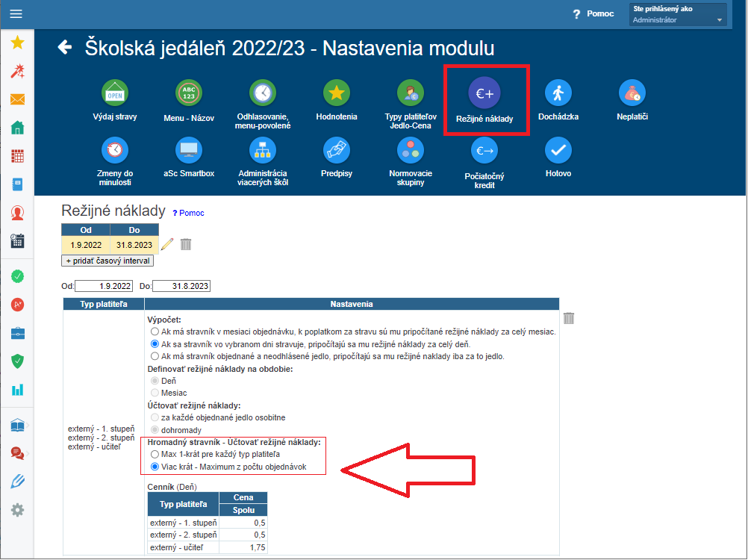Open the mail envelope sidebar icon
The image size is (748, 560).
pyautogui.click(x=18, y=99)
